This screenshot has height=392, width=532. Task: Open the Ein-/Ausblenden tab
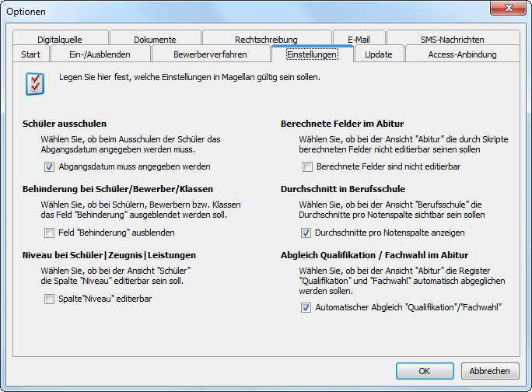tap(100, 54)
